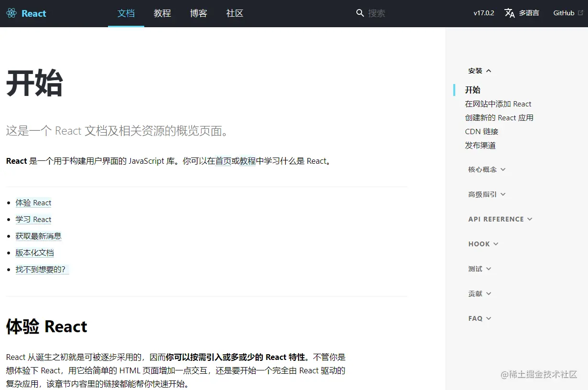Viewport: 588px width, 390px height.
Task: Follow the 教程 inline link in paragraph
Action: 247,161
